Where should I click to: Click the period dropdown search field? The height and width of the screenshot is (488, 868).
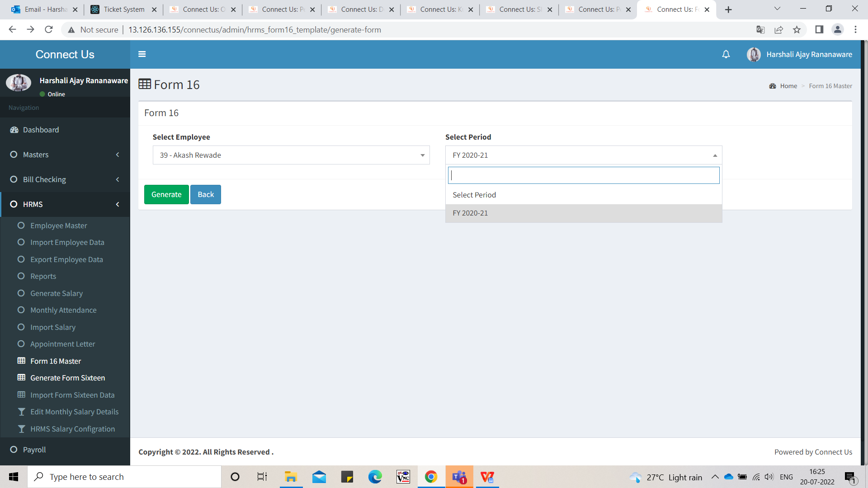584,175
